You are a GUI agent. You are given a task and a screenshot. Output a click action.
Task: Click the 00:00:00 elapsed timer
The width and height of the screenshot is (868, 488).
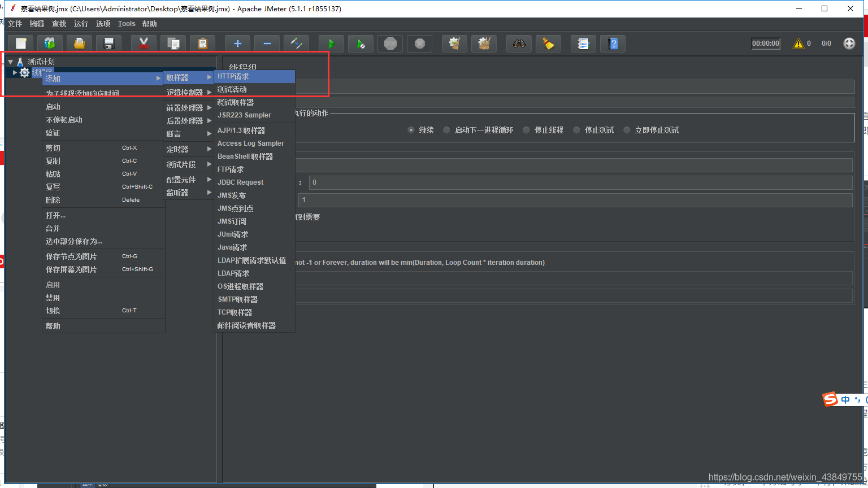(x=766, y=43)
